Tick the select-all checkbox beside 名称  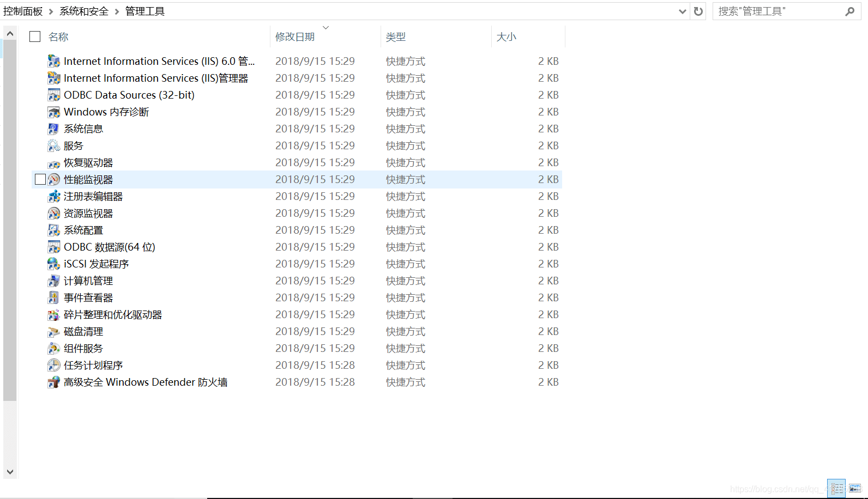pyautogui.click(x=35, y=36)
